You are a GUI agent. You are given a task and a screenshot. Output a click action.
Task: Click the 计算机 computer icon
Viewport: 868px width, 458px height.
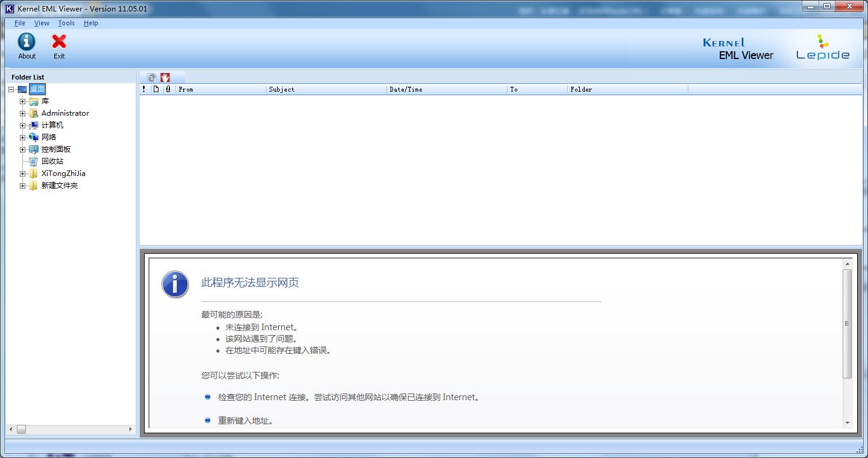(34, 125)
